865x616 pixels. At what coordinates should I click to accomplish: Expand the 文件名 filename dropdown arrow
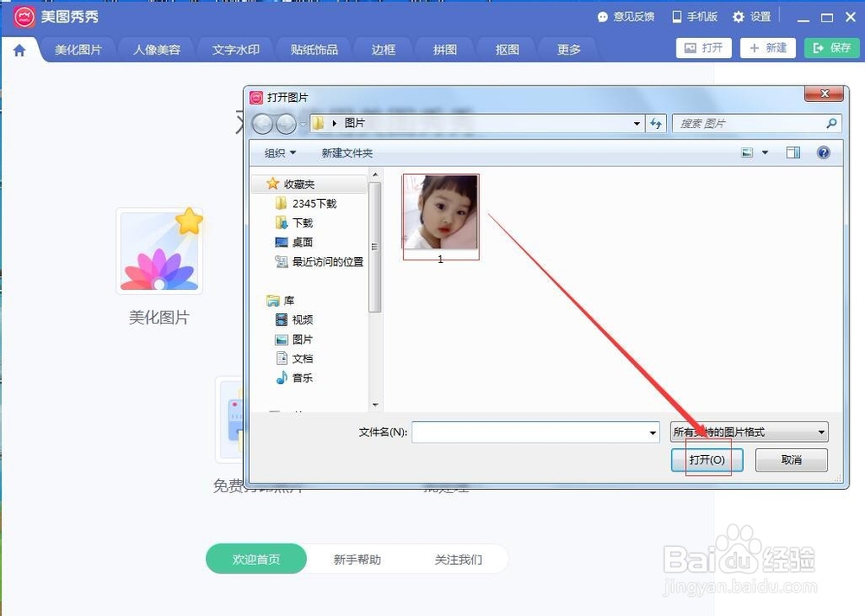652,433
